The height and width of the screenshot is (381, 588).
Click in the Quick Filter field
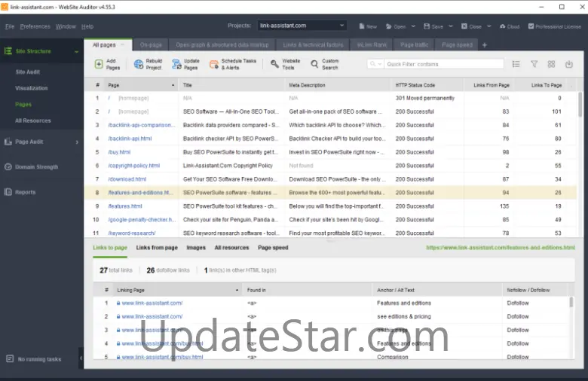[x=444, y=64]
